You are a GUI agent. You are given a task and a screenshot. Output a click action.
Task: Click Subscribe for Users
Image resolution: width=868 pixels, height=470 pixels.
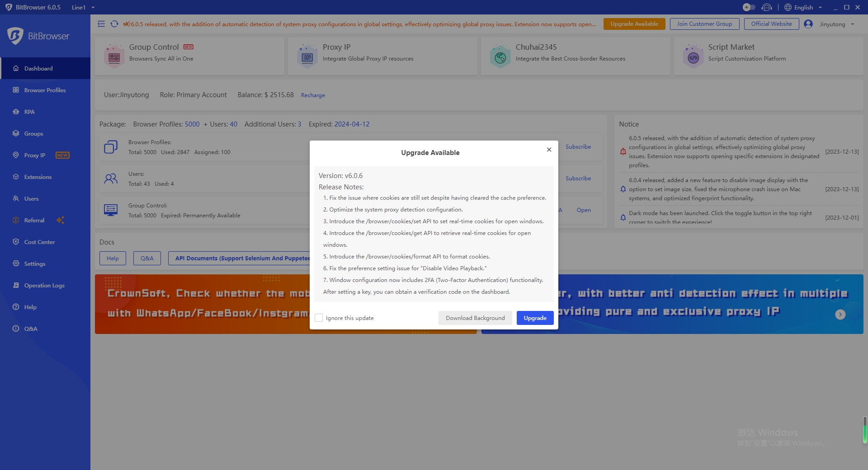point(578,179)
